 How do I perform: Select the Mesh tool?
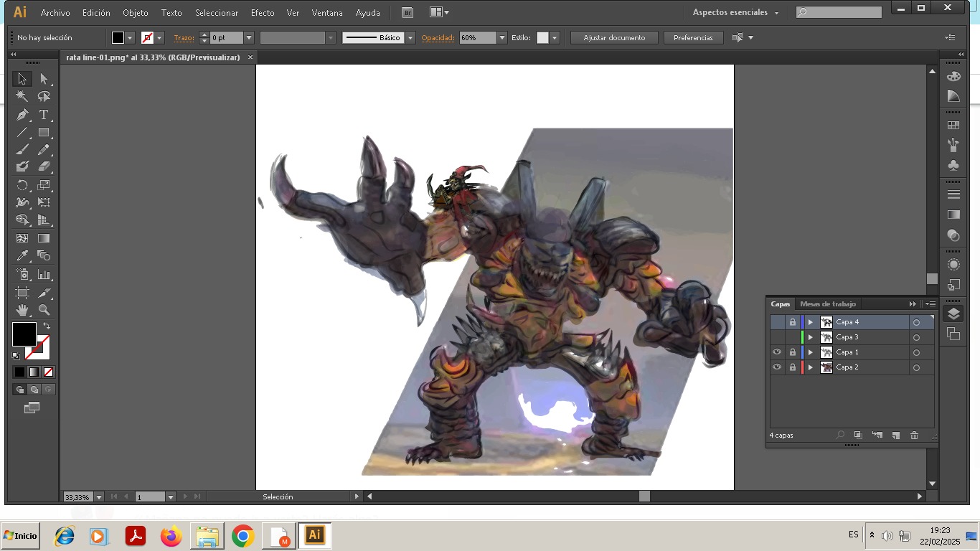click(x=22, y=238)
